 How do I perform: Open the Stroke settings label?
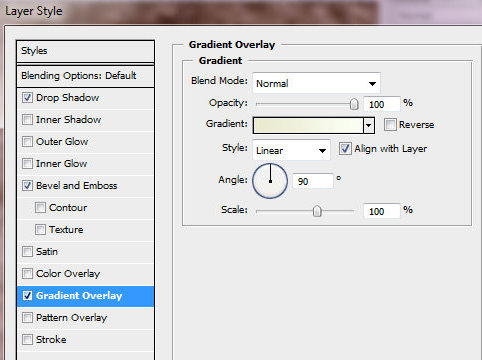click(x=51, y=340)
